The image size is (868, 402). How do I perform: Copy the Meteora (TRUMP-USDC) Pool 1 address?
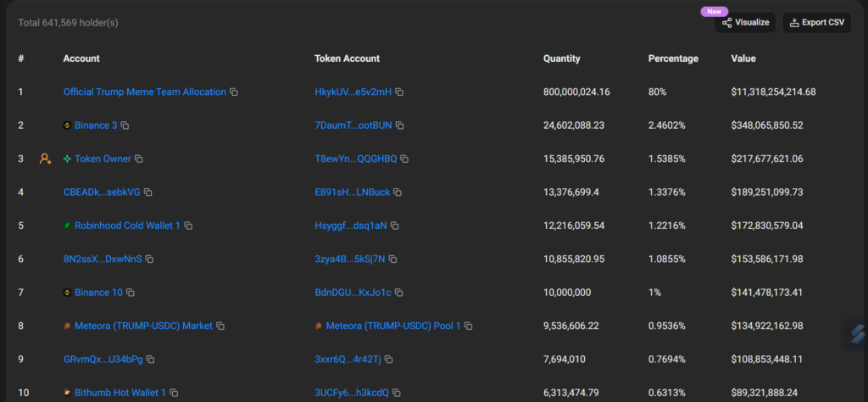[468, 327]
